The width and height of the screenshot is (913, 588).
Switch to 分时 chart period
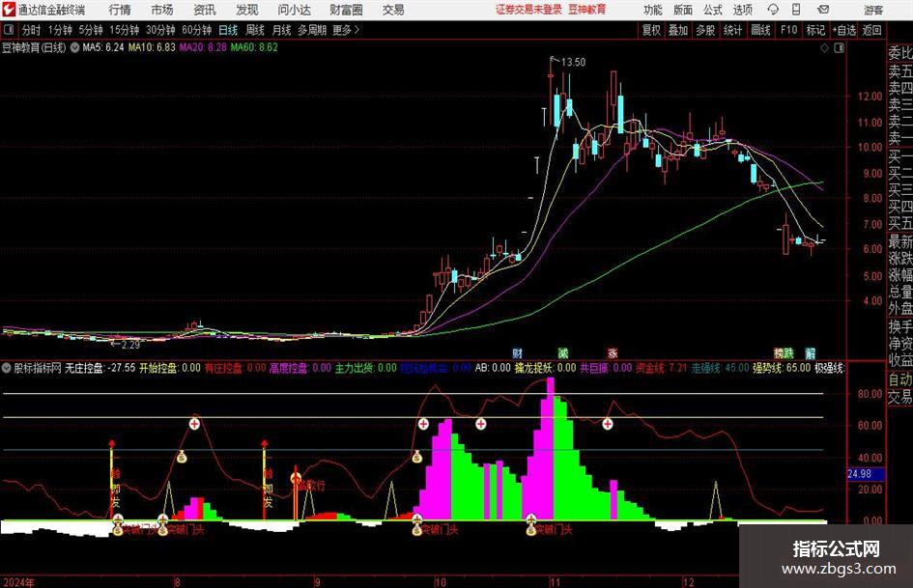(x=31, y=30)
